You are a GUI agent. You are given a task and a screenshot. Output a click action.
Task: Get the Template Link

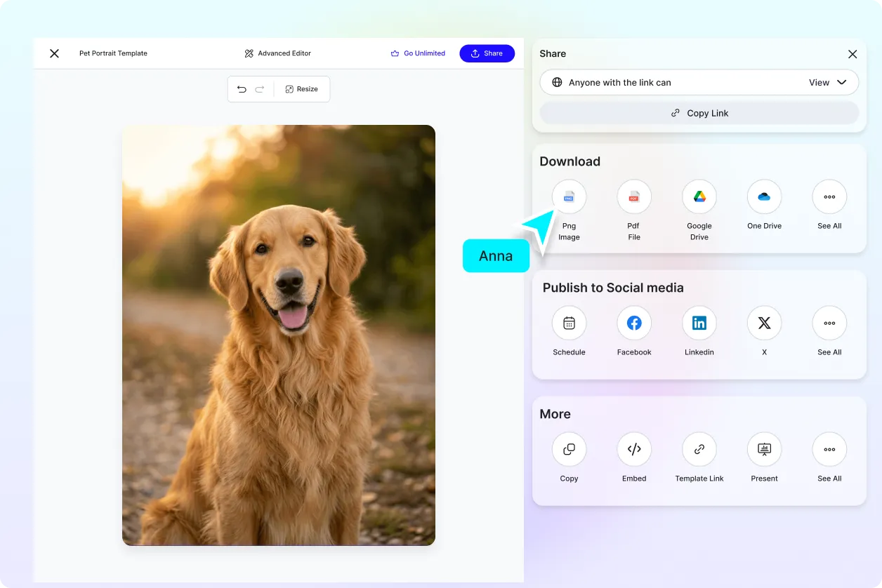[699, 450]
